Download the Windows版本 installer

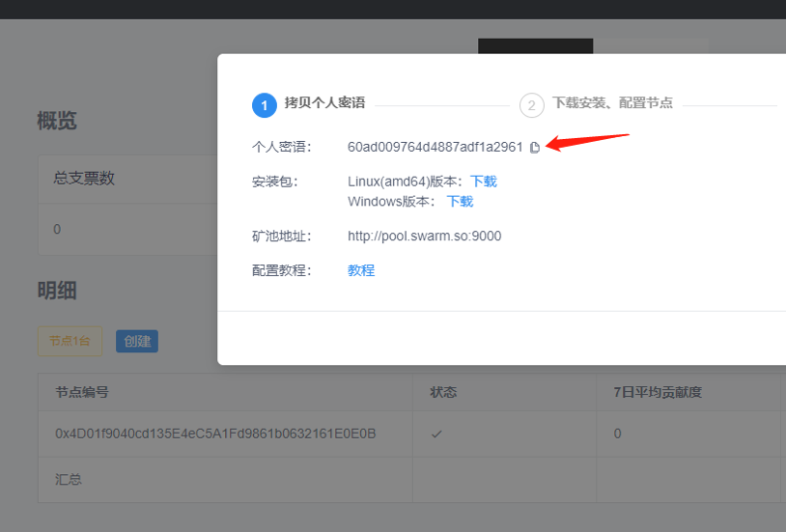[x=460, y=202]
